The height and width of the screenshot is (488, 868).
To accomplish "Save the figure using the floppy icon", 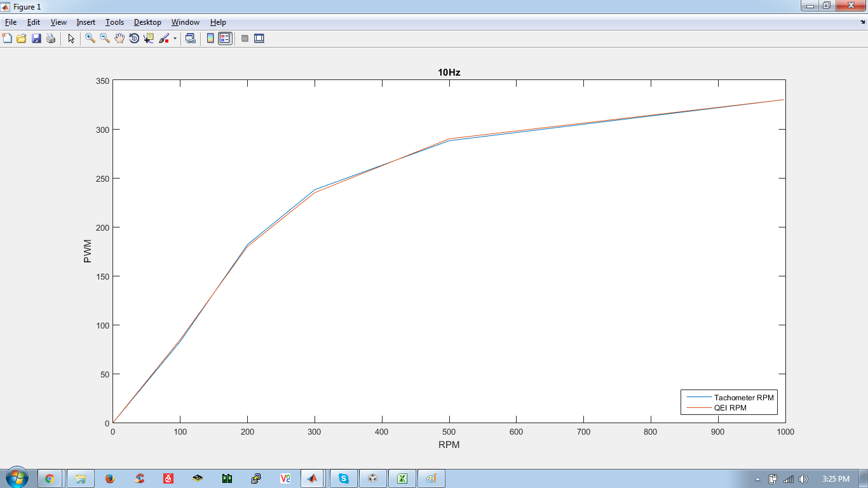I will coord(36,38).
